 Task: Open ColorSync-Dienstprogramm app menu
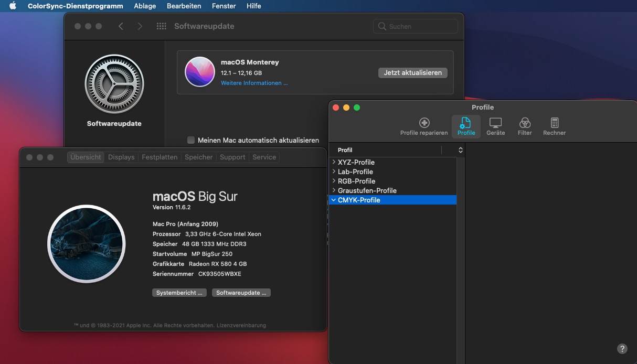tap(76, 6)
